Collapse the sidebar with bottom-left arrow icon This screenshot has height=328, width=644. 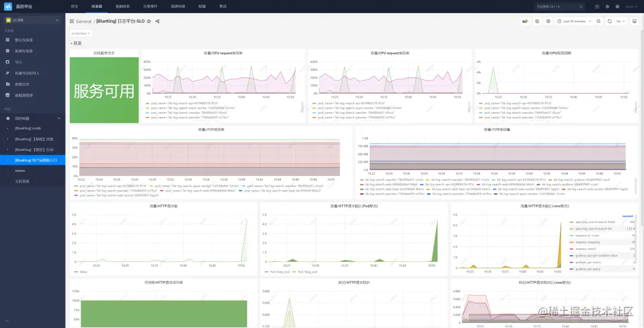(7, 321)
